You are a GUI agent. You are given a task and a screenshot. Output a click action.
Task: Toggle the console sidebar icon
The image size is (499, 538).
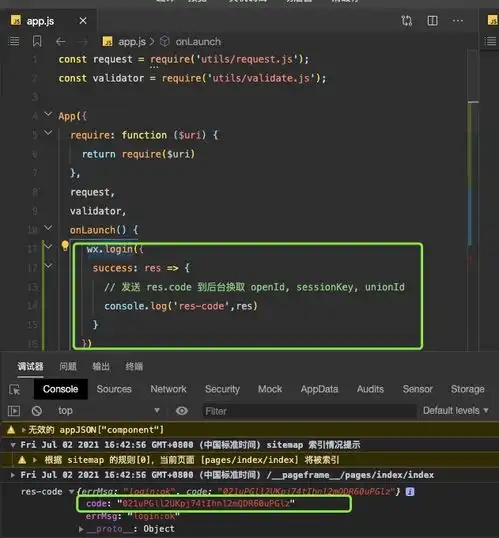click(14, 411)
